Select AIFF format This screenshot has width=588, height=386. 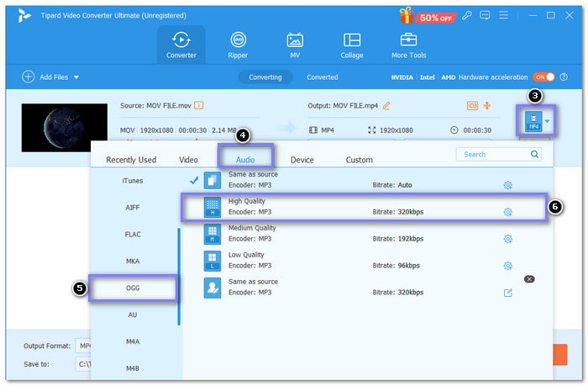point(133,207)
